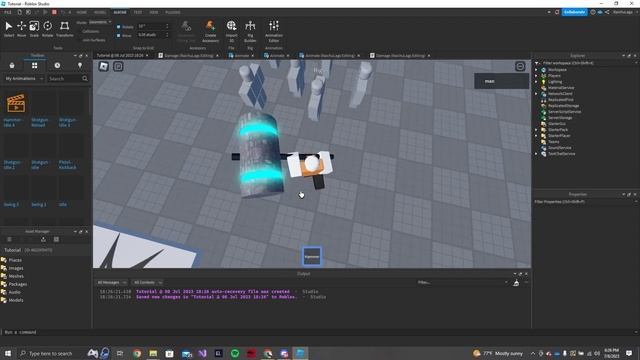Viewport: 640px width, 360px height.
Task: Open Toolbox Inventory grid tab icon
Action: pyautogui.click(x=35, y=65)
